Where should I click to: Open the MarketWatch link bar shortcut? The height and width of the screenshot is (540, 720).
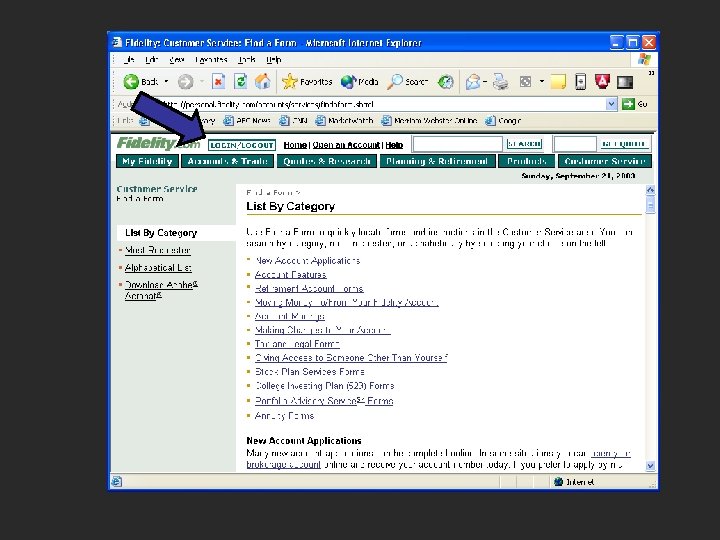(x=344, y=121)
